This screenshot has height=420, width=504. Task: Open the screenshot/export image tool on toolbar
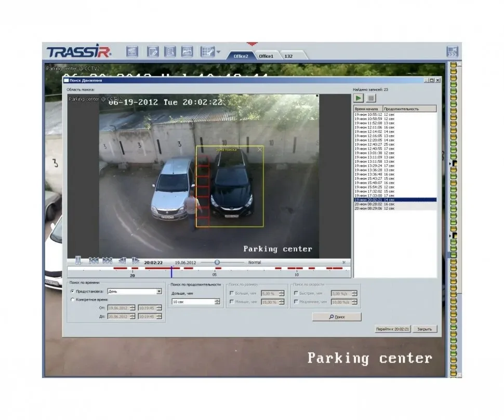[188, 51]
